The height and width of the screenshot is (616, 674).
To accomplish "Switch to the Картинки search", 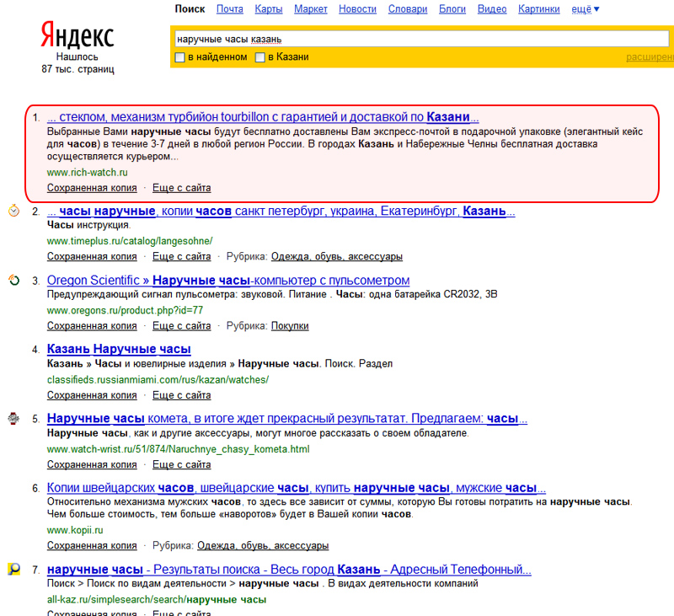I will (x=539, y=9).
